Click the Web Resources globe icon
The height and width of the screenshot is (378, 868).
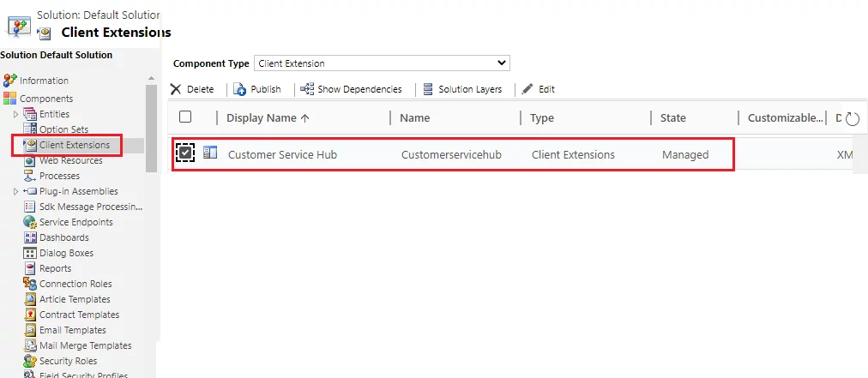pos(30,160)
